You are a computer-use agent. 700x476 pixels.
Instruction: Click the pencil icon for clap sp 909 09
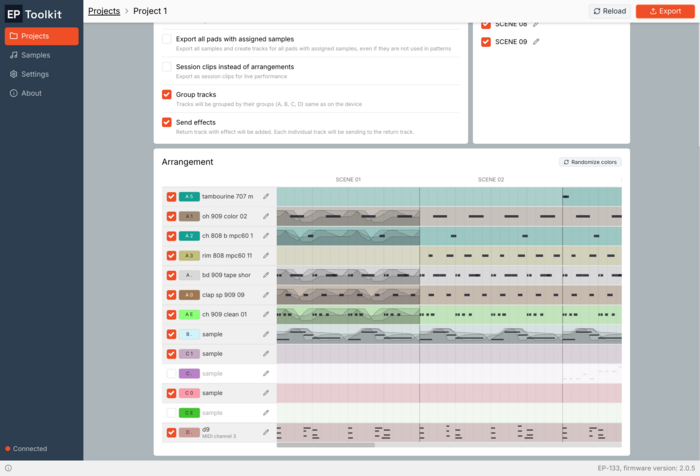[266, 295]
